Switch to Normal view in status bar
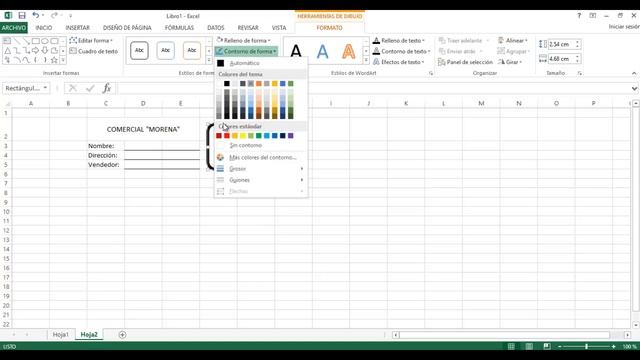640x360 pixels. pos(511,347)
